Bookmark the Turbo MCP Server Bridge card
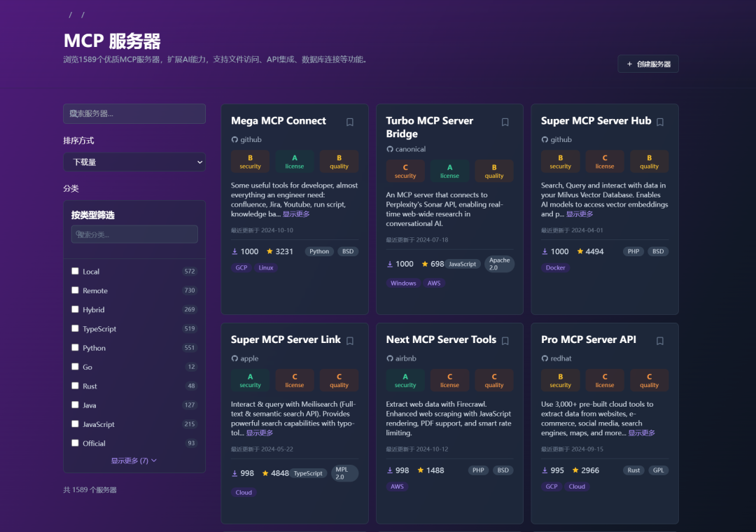 505,122
